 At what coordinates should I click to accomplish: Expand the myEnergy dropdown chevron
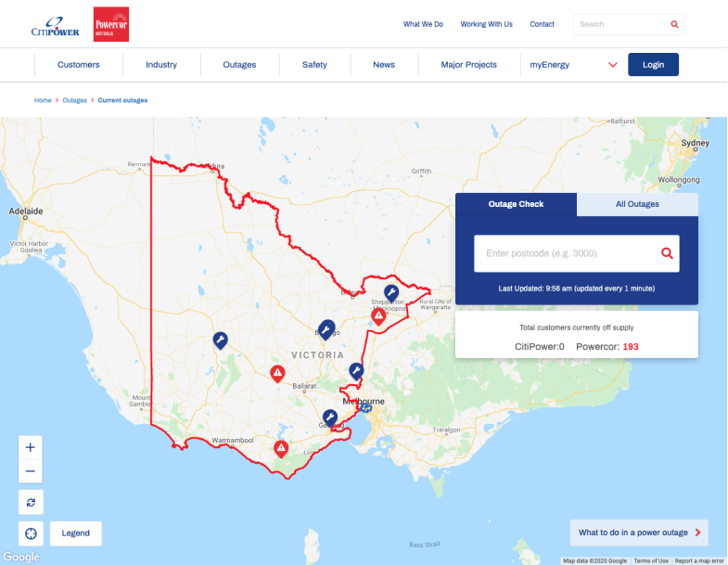[612, 65]
